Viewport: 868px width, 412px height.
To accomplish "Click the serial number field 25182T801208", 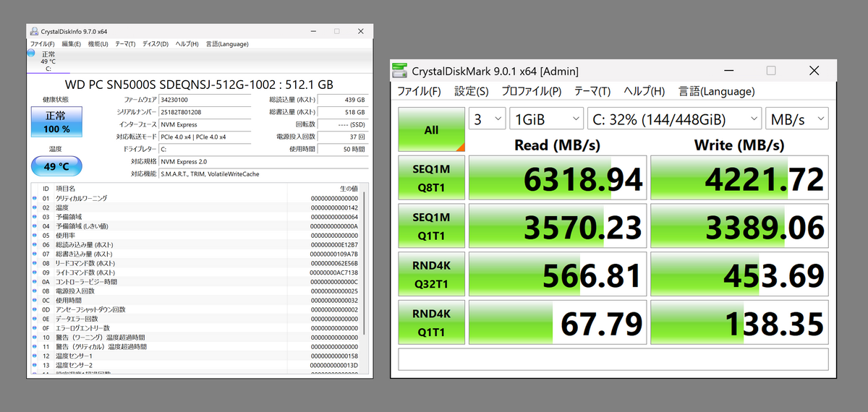I will coord(205,112).
